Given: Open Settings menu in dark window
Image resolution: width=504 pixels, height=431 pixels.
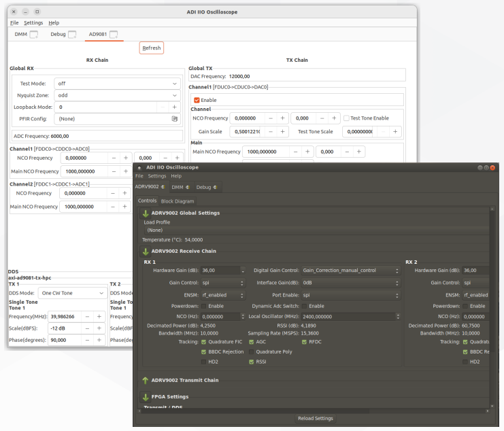Looking at the screenshot, I should (x=157, y=176).
